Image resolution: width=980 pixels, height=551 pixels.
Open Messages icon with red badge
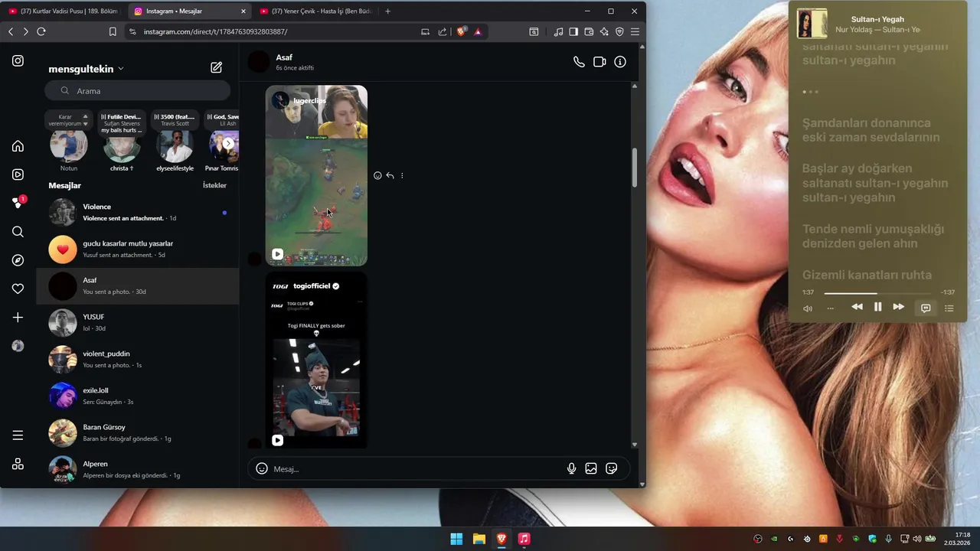(18, 203)
